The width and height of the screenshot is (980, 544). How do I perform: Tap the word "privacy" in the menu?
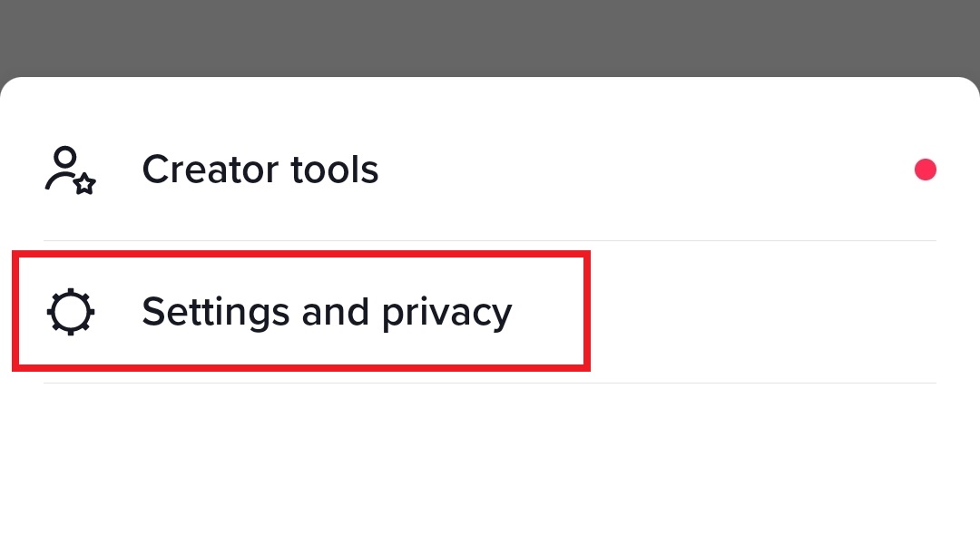(x=446, y=313)
